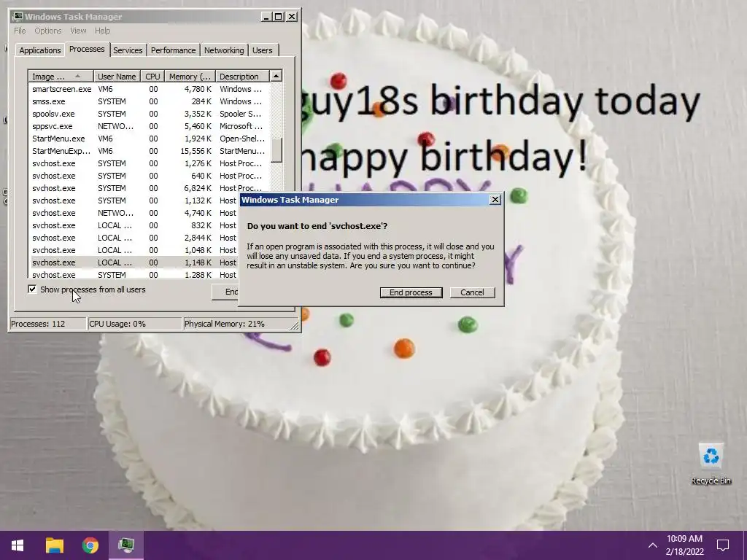Show hidden system tray icons
Screen dimensions: 747x560
tap(653, 545)
